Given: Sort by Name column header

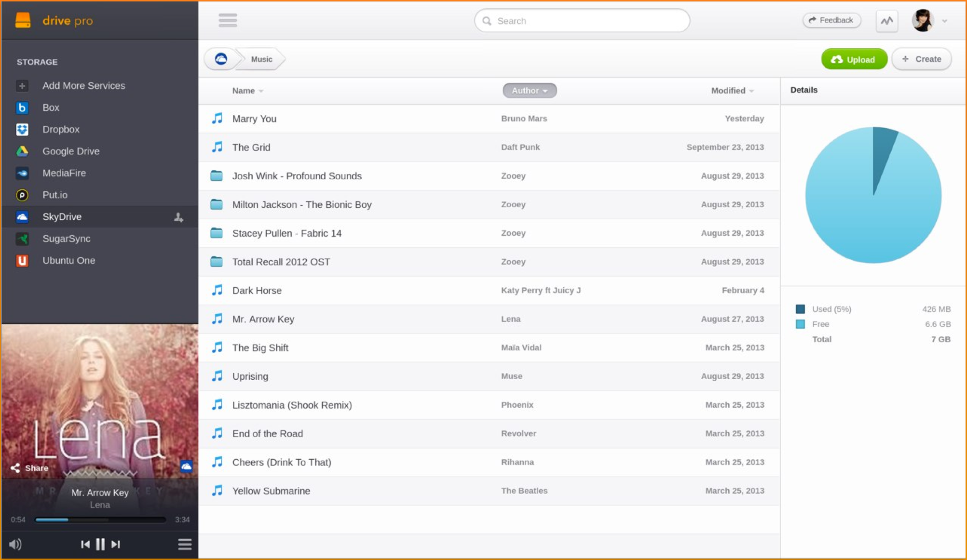Looking at the screenshot, I should tap(247, 91).
